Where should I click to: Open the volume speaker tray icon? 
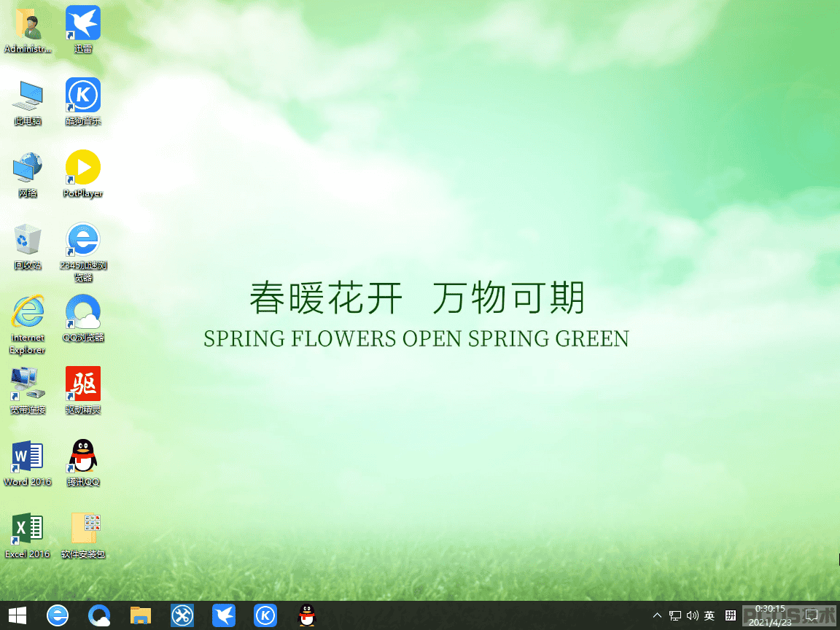(692, 615)
